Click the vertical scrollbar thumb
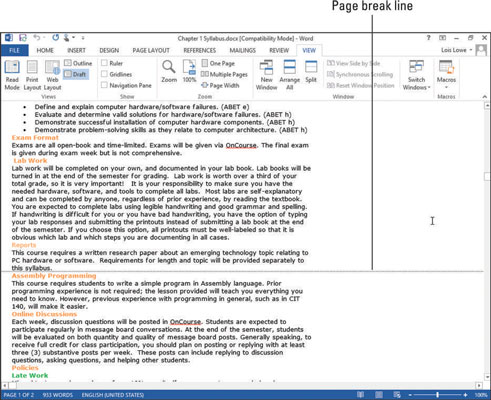Screen dimensions: 491x400 (x=487, y=176)
